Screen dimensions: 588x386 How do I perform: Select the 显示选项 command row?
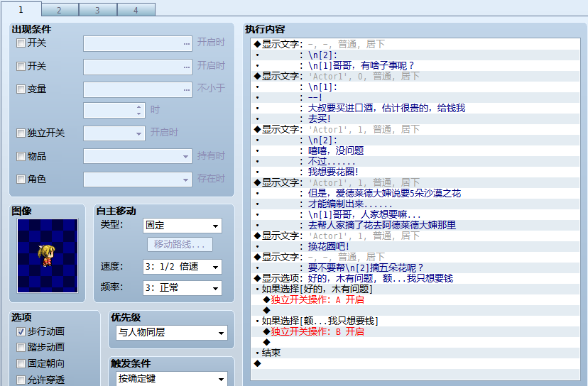pyautogui.click(x=415, y=278)
